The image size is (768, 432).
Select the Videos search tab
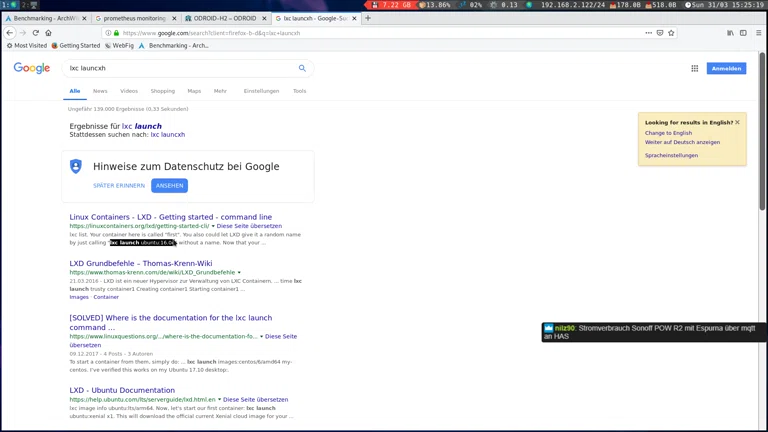[x=129, y=91]
